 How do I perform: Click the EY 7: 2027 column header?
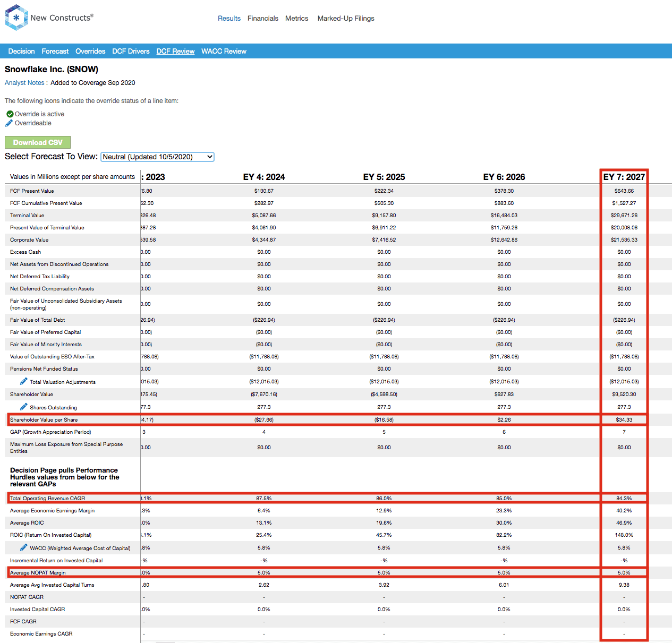[624, 177]
